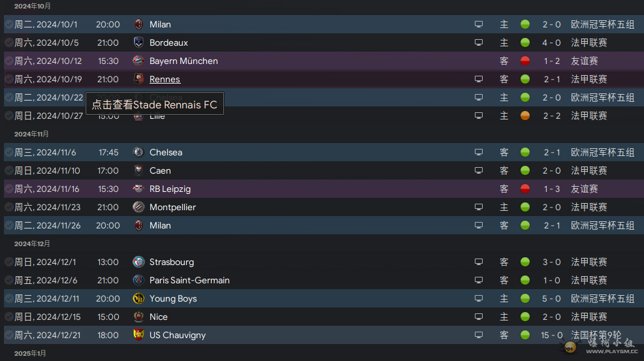
Task: Click the US Chauvigny club crest
Action: [x=139, y=335]
